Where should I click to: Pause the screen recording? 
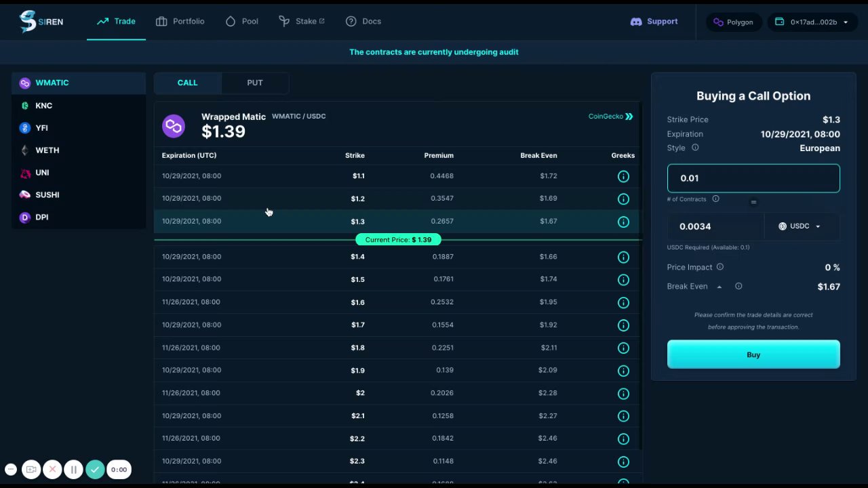point(74,469)
